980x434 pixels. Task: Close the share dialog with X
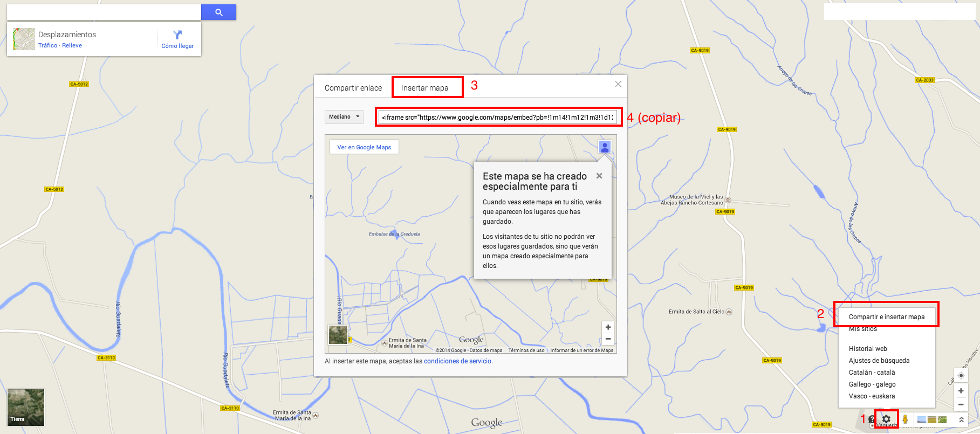[618, 84]
